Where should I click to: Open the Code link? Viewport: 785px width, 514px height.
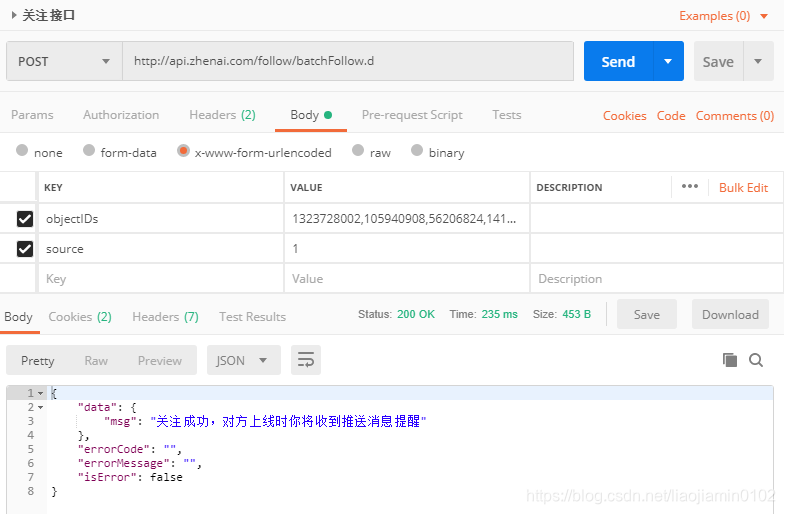671,116
